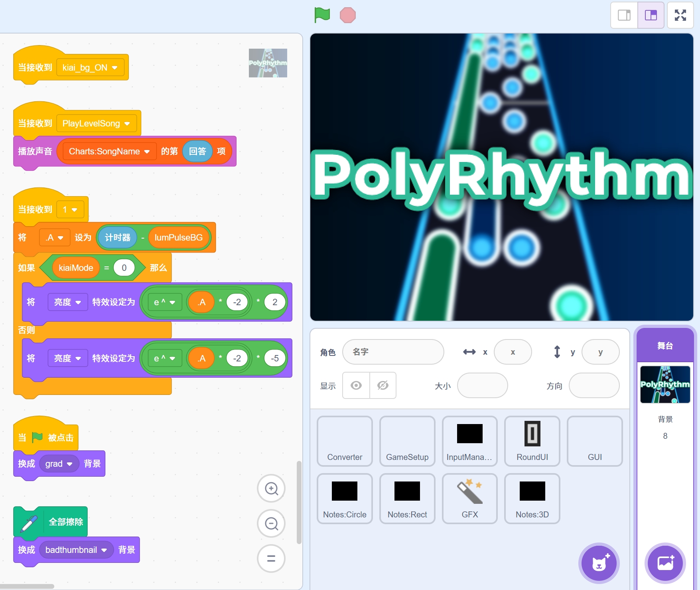Show the sprite using eye icon
The width and height of the screenshot is (700, 590).
pos(356,385)
